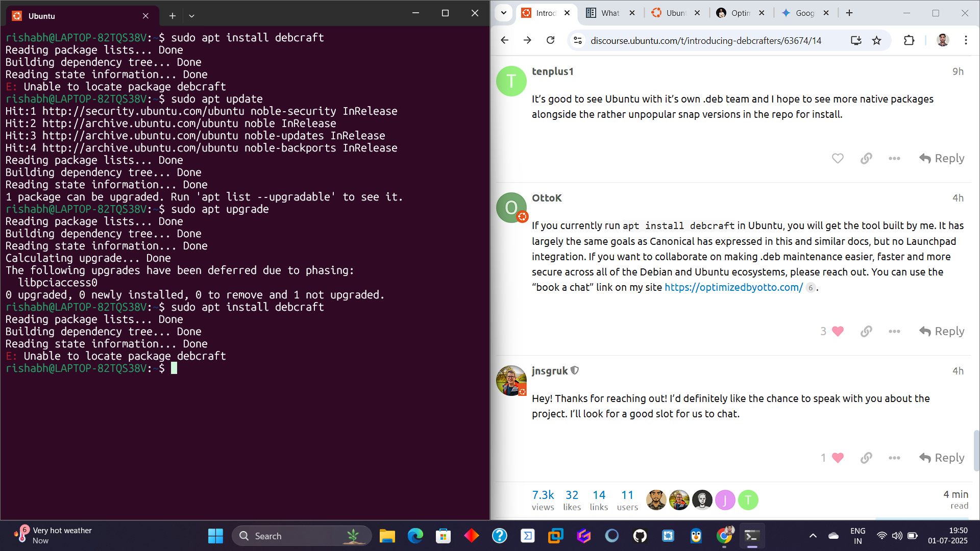Install page as app icon in address bar
The height and width of the screenshot is (551, 980).
tap(856, 40)
